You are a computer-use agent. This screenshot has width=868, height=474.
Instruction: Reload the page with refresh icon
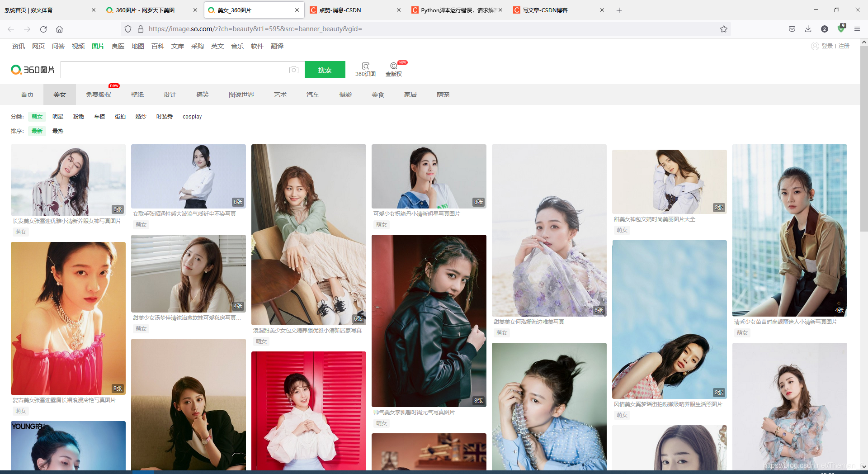coord(43,29)
